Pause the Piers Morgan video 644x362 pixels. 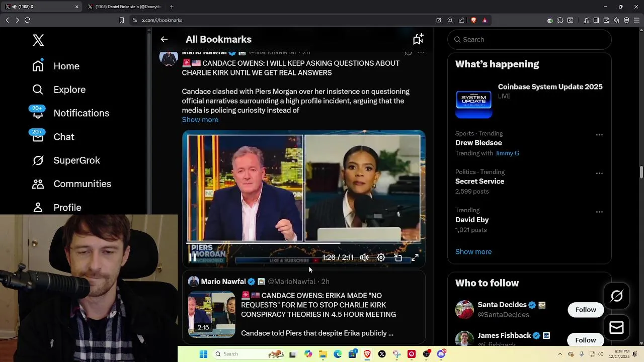click(192, 257)
